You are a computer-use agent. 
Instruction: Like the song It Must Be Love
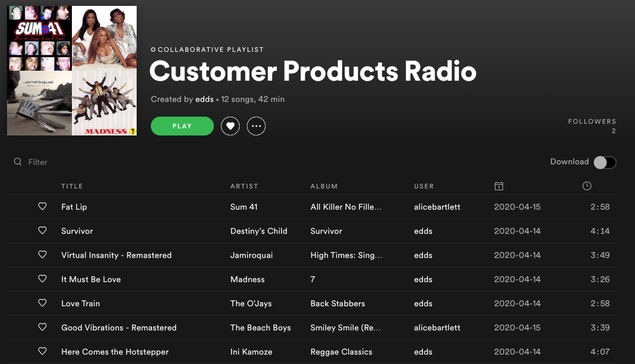pyautogui.click(x=42, y=279)
